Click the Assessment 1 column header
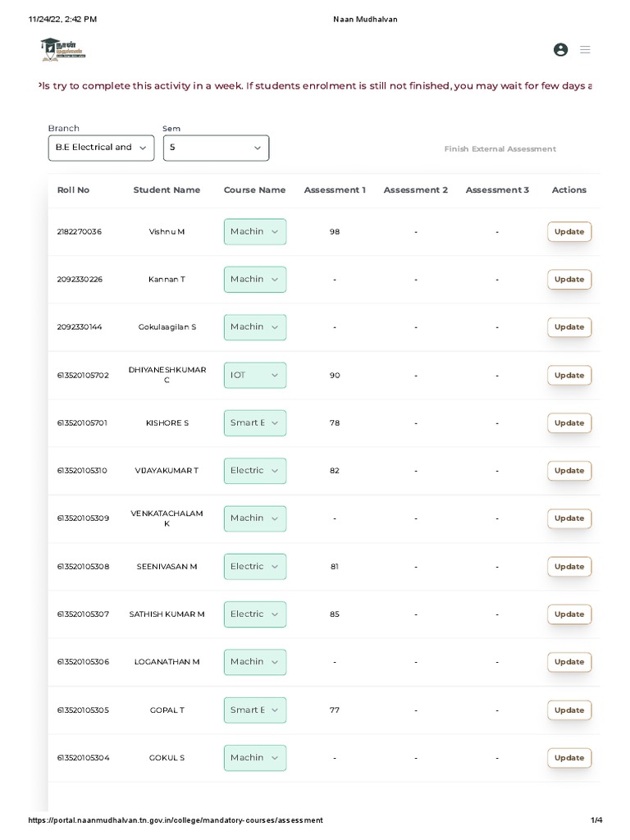 pyautogui.click(x=335, y=190)
